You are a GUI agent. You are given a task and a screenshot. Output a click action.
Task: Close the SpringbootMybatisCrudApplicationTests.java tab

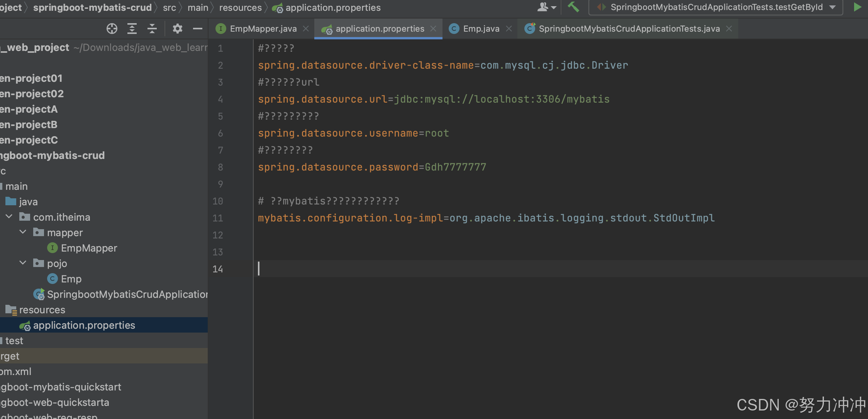[x=729, y=29]
